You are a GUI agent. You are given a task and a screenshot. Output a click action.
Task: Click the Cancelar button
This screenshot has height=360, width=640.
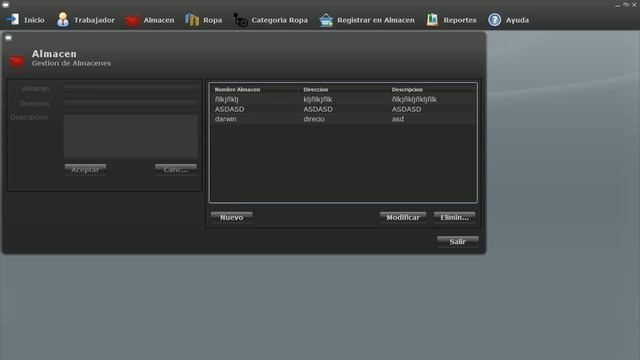(x=176, y=169)
